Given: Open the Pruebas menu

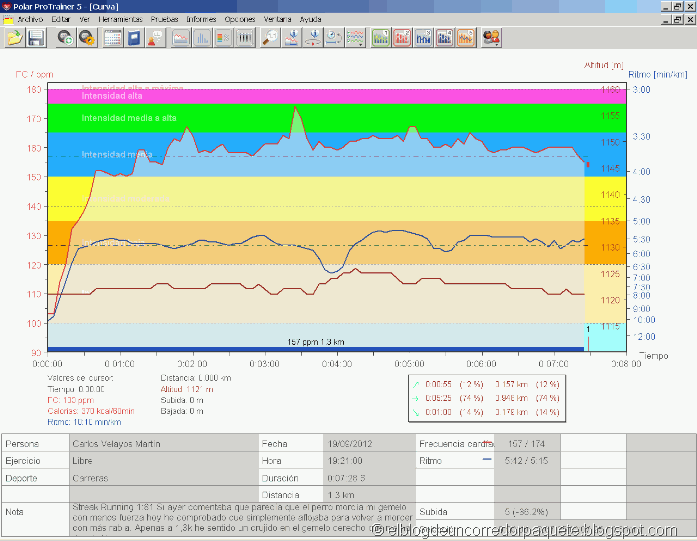Looking at the screenshot, I should [x=164, y=20].
